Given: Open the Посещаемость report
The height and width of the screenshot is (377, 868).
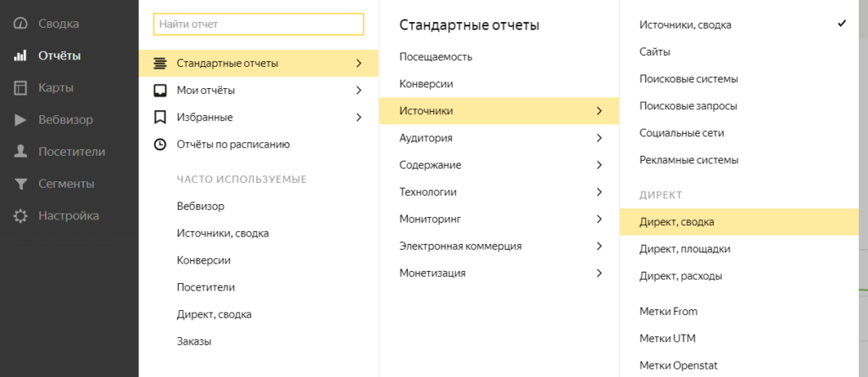Looking at the screenshot, I should 436,57.
